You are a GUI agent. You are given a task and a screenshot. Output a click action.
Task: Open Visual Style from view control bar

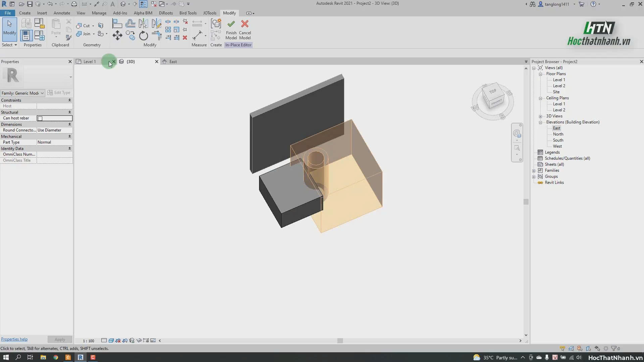[111, 341]
